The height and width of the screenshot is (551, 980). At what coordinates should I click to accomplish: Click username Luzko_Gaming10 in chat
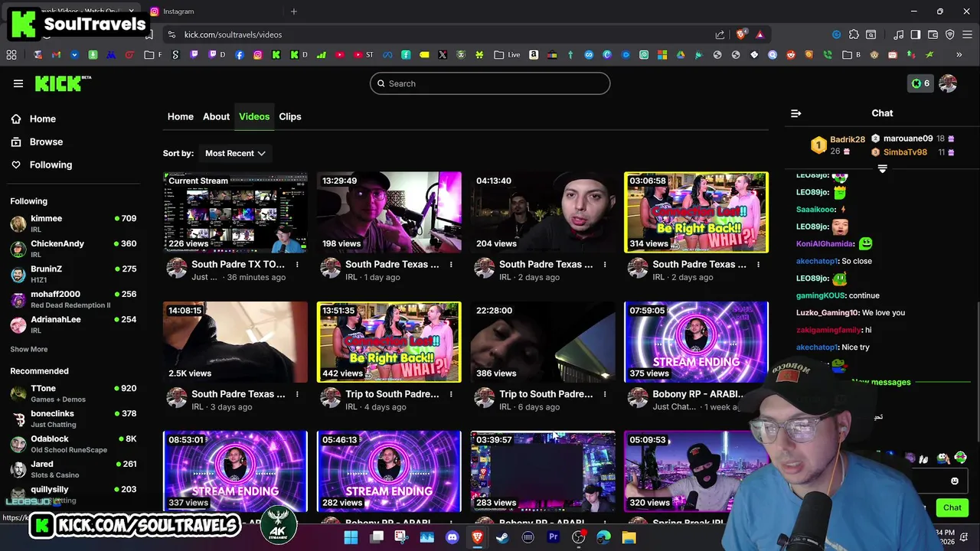827,312
